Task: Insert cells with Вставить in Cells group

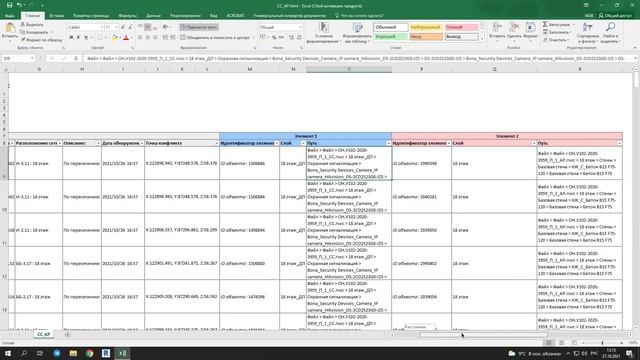Action: pos(497,32)
